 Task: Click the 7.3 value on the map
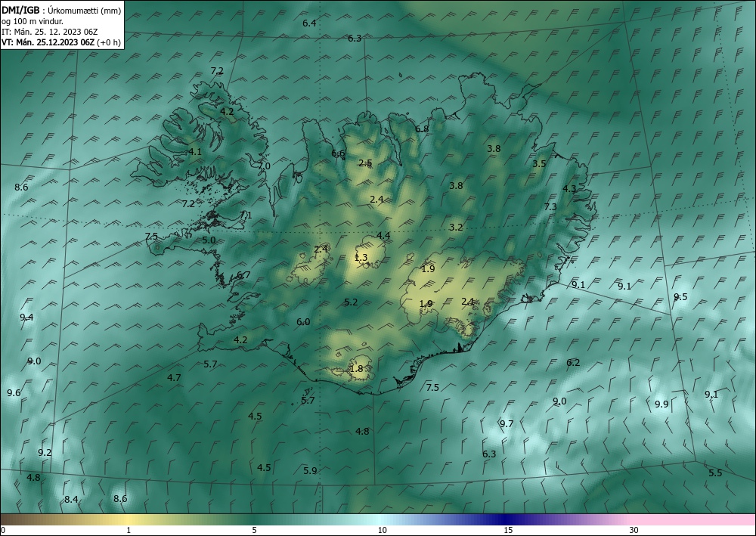[x=550, y=207]
